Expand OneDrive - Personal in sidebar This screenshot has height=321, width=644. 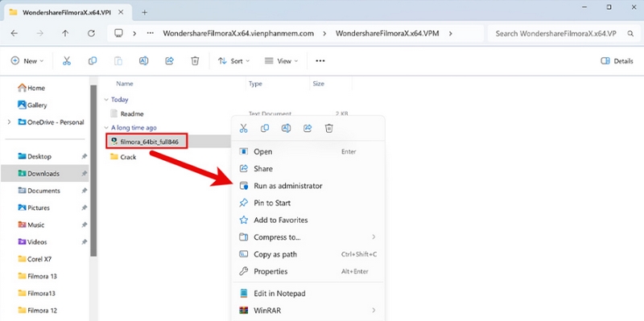tap(9, 122)
